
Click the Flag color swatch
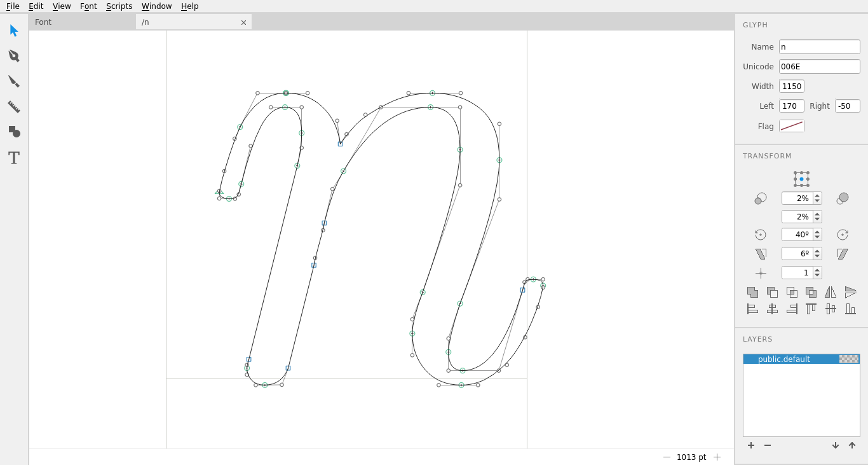point(791,126)
